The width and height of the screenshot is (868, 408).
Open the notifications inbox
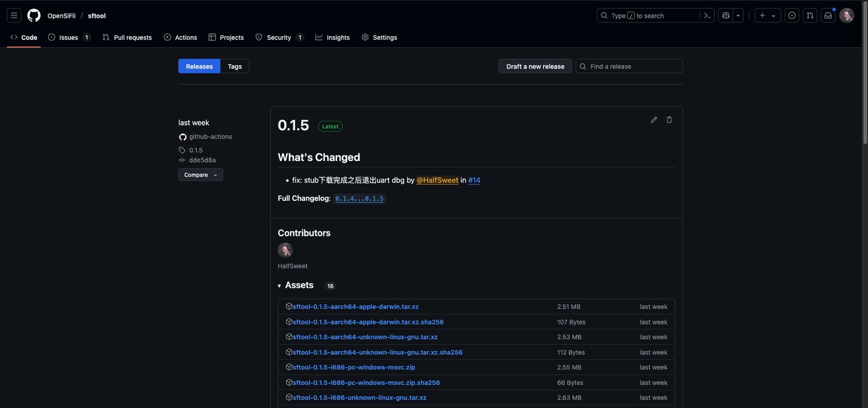828,16
